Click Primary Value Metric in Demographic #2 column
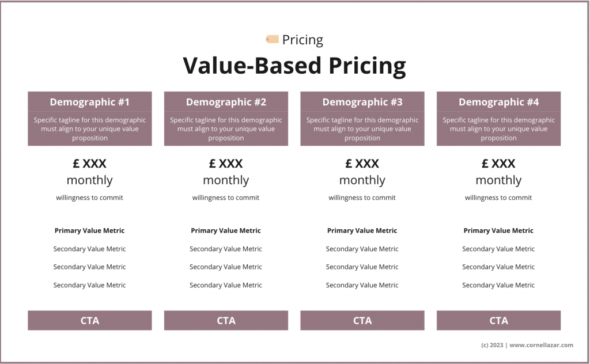The image size is (590, 364). (x=226, y=230)
